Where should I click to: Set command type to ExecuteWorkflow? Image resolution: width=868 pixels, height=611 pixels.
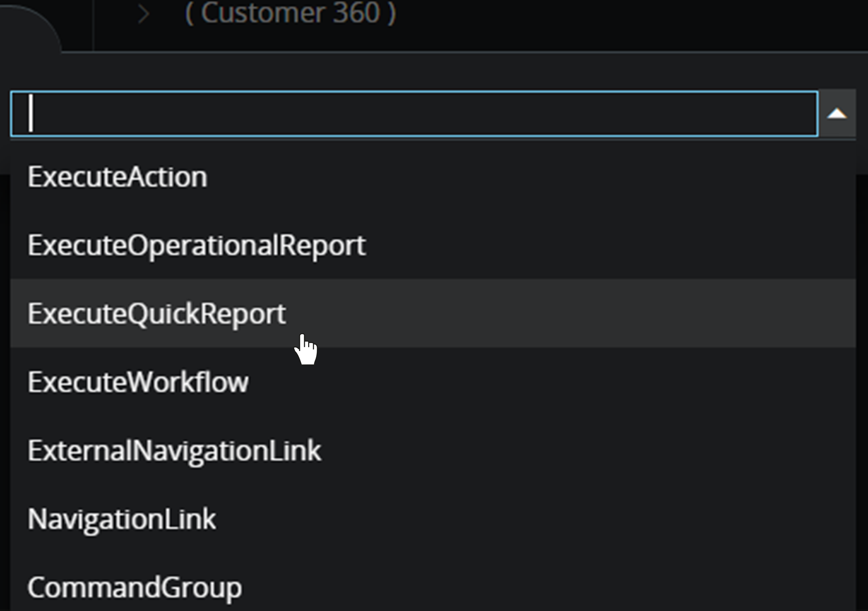click(x=138, y=382)
